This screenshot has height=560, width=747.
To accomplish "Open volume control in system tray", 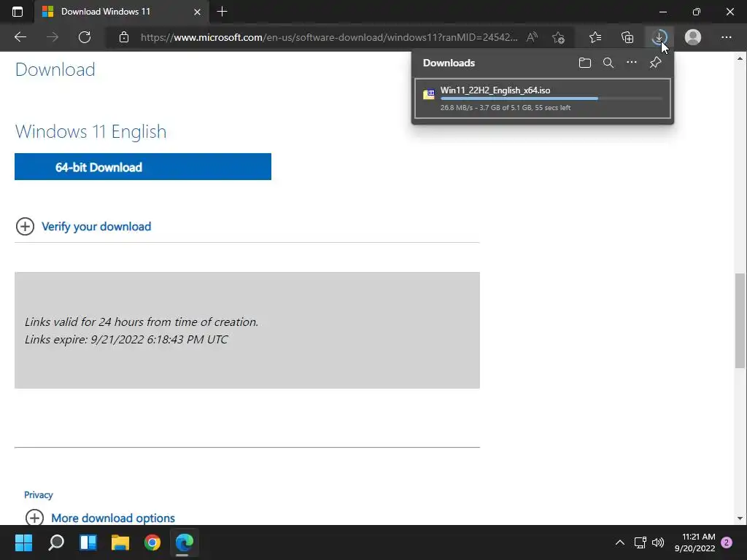I will tap(658, 542).
